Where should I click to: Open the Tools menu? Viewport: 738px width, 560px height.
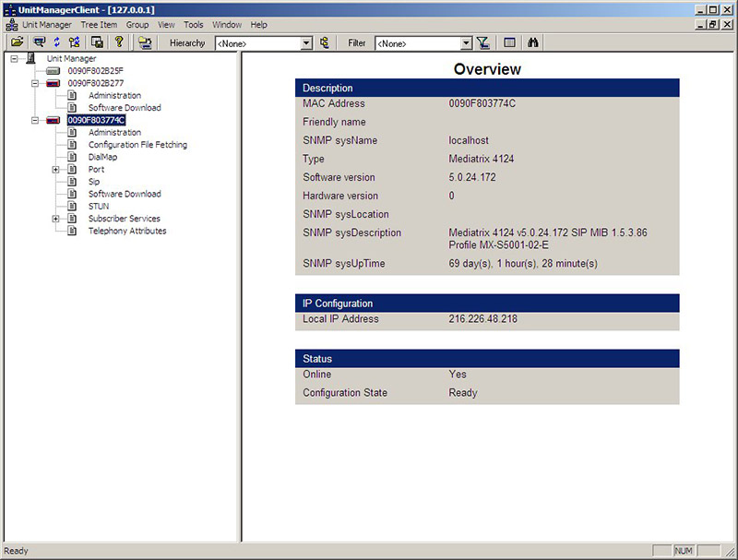pos(194,25)
